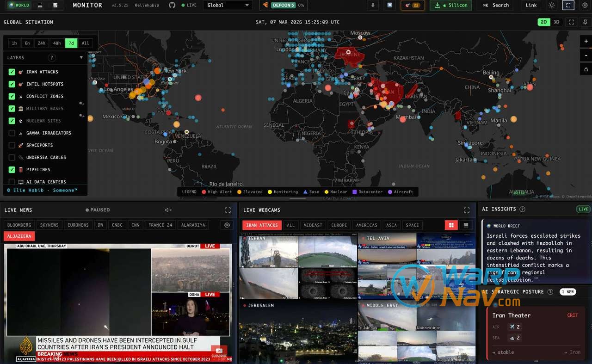The image size is (592, 364).
Task: Click the Search icon in the top toolbar
Action: tap(496, 5)
